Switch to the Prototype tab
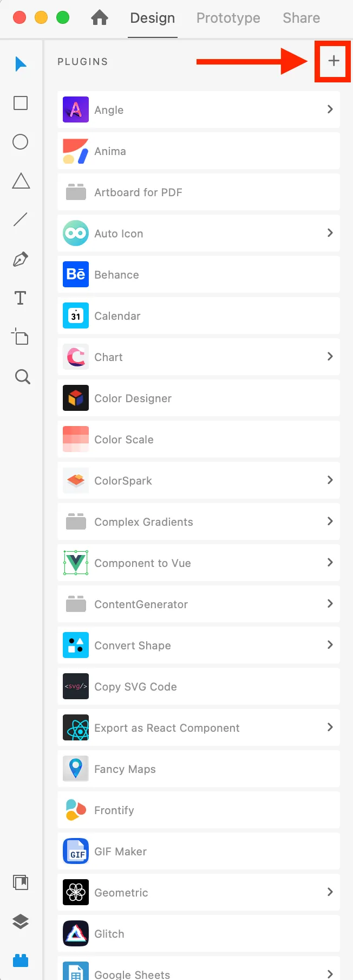 (x=228, y=18)
